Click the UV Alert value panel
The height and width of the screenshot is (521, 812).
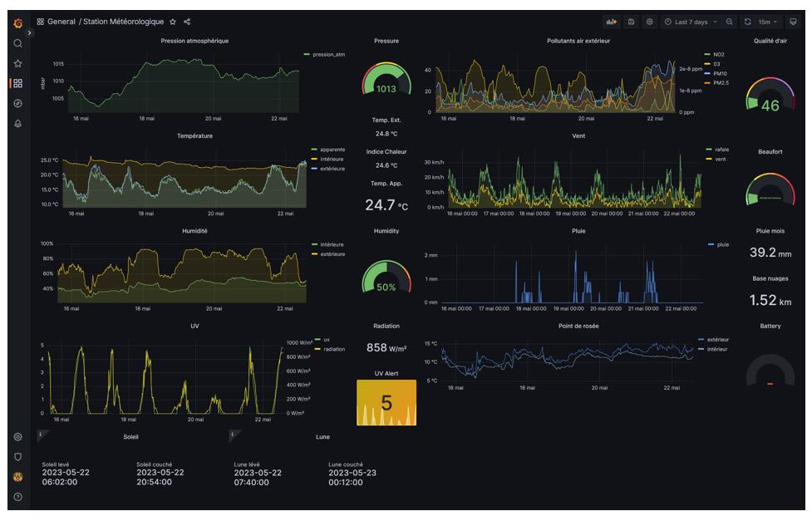tap(386, 402)
